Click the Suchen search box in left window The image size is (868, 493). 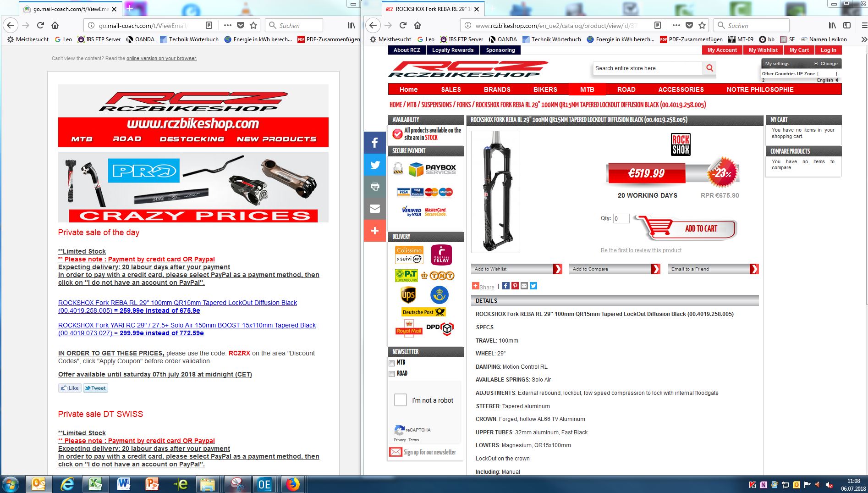pyautogui.click(x=294, y=25)
